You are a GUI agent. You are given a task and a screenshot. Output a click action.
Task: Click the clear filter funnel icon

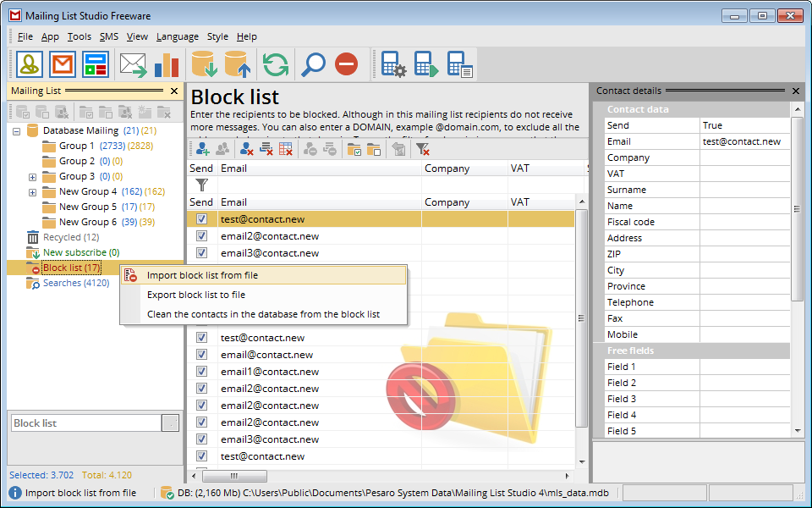click(423, 149)
